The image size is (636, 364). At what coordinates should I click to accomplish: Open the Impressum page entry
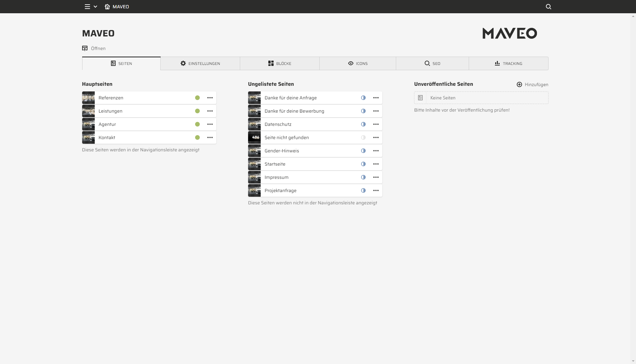(x=315, y=177)
